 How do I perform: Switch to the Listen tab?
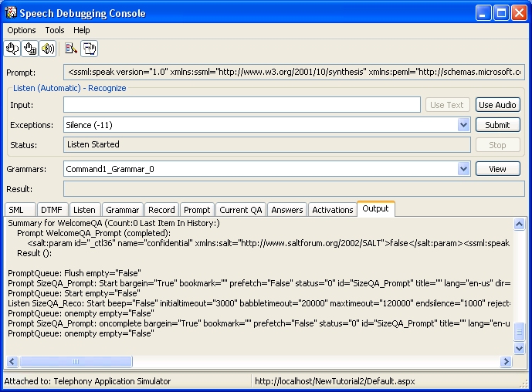coord(84,210)
